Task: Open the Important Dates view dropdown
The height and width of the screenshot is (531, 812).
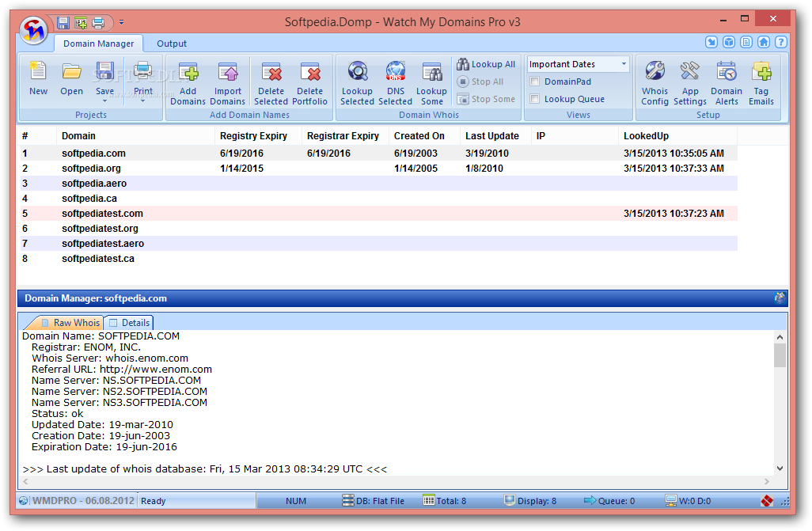Action: tap(624, 64)
